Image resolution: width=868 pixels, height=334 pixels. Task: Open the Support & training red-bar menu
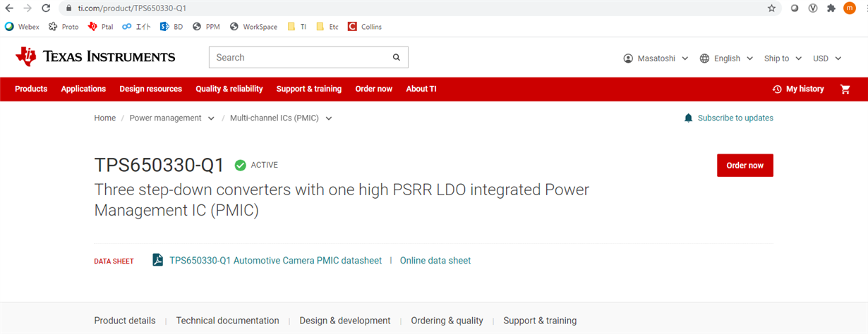click(x=309, y=89)
